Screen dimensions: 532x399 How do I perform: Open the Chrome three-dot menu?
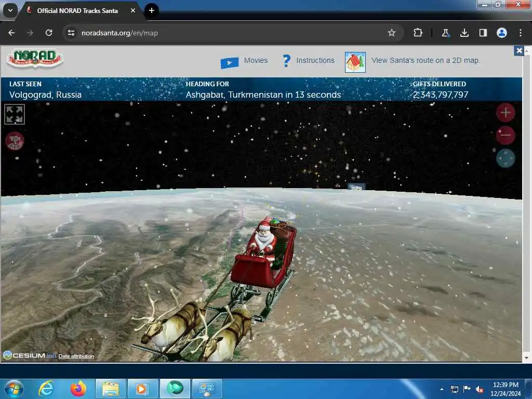coord(521,33)
